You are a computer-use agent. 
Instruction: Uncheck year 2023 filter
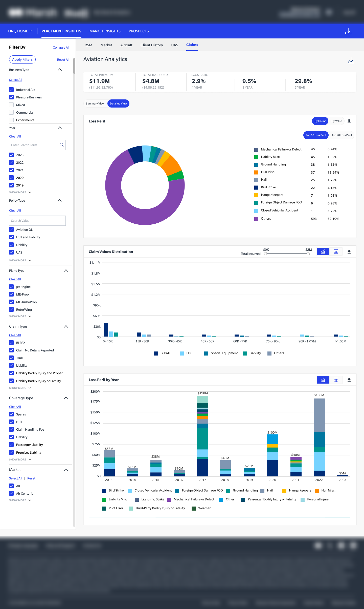click(x=11, y=155)
